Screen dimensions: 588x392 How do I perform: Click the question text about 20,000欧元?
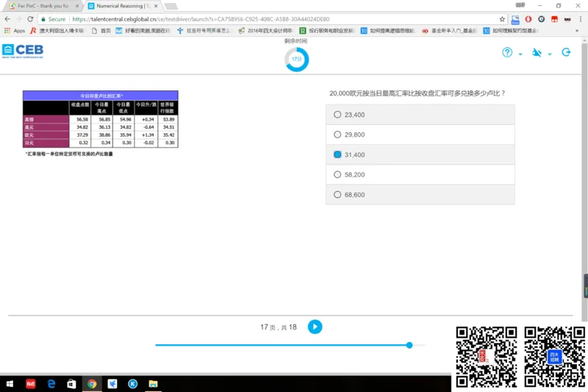[x=417, y=93]
